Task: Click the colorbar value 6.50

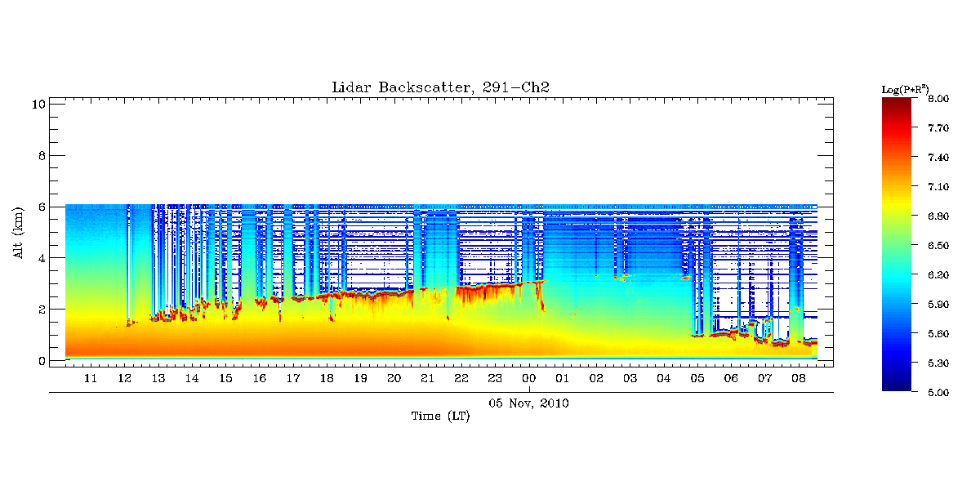Action: point(938,245)
